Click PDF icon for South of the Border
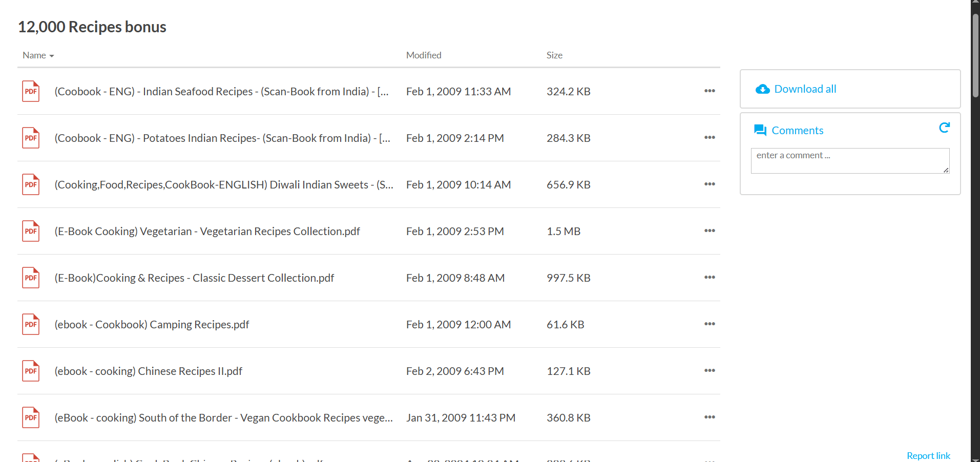980x462 pixels. pos(31,417)
